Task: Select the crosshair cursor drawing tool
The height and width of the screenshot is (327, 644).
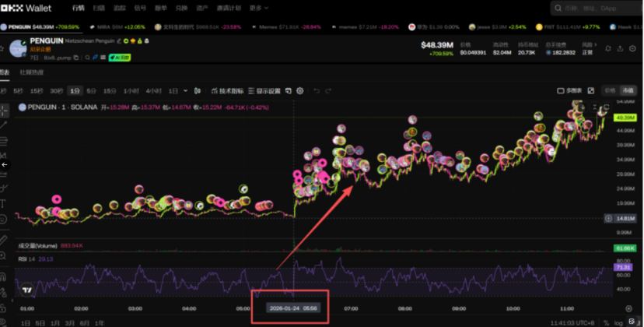Action: (4, 111)
